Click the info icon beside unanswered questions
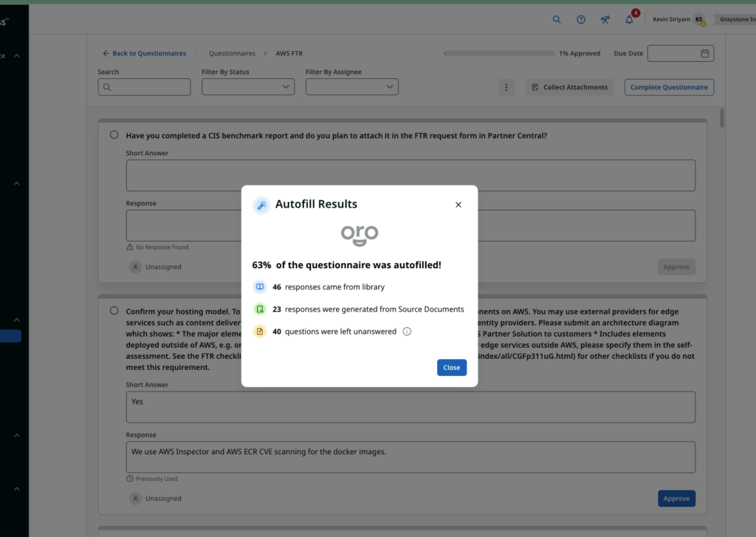Screen dimensions: 756x537 (407, 332)
